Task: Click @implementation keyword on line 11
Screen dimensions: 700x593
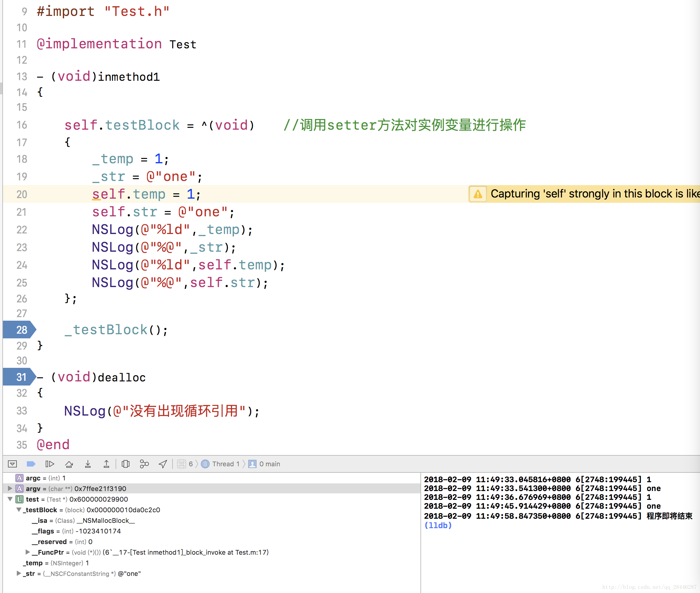Action: 99,44
